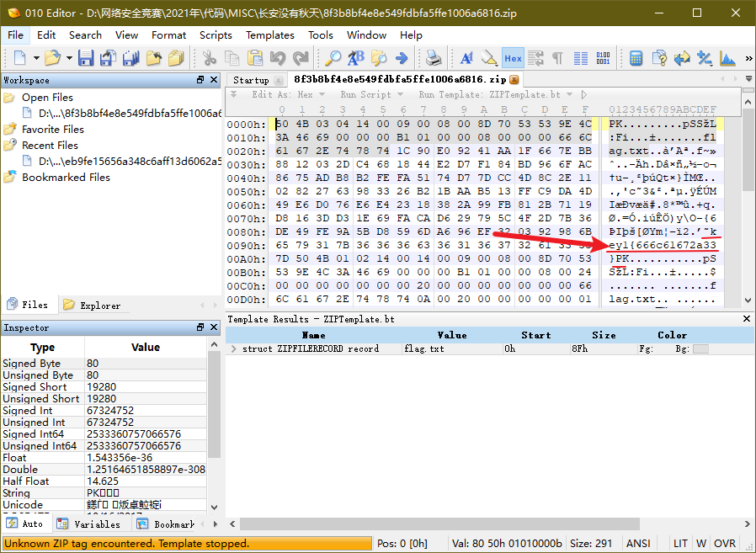Click the Paste clipboard icon
Image resolution: width=756 pixels, height=553 pixels.
pyautogui.click(x=254, y=58)
